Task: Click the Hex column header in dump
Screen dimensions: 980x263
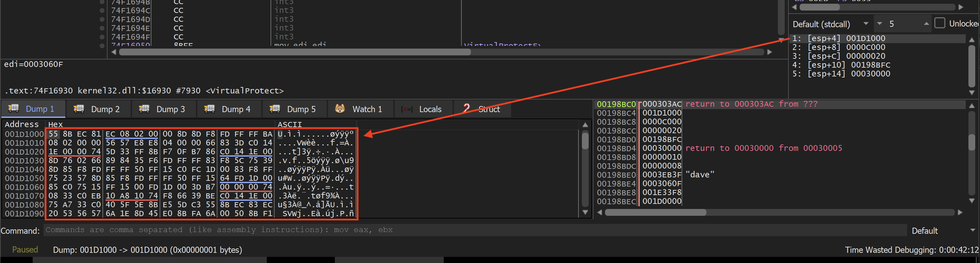Action: pos(55,124)
